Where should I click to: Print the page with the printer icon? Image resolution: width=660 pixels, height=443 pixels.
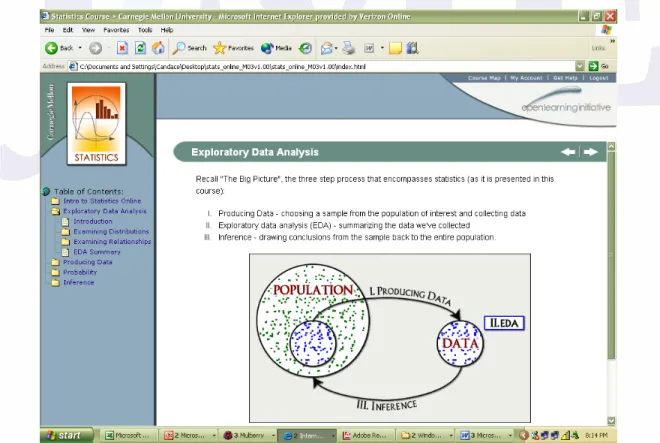click(349, 48)
